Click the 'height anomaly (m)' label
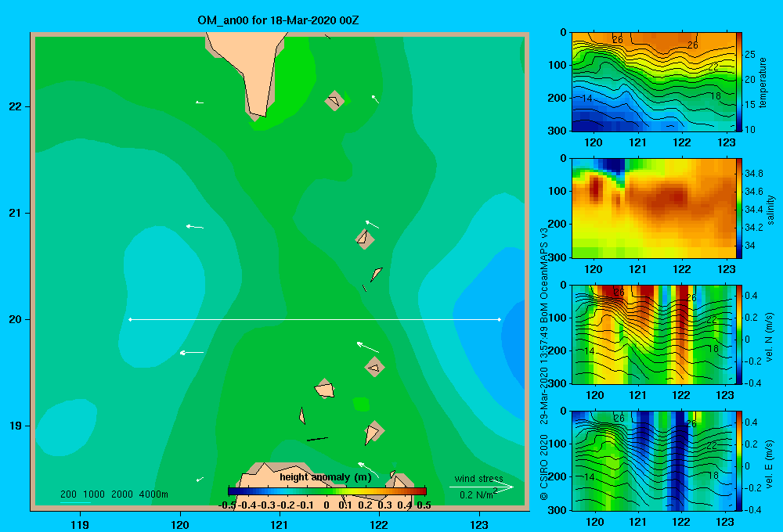 pos(325,477)
